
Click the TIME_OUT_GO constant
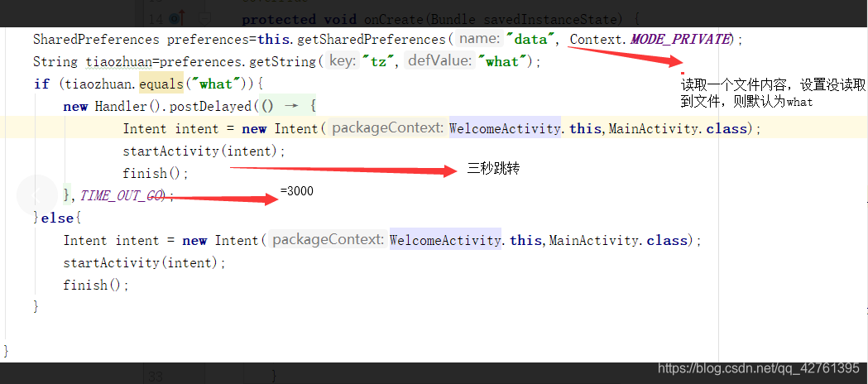[x=122, y=195]
